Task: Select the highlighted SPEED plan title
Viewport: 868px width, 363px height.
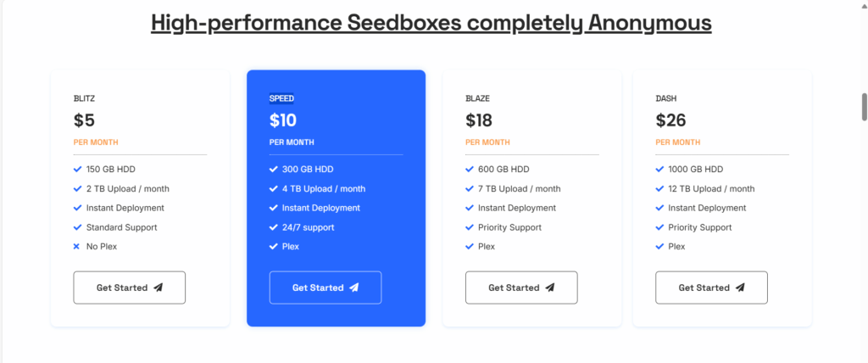Action: pyautogui.click(x=281, y=98)
